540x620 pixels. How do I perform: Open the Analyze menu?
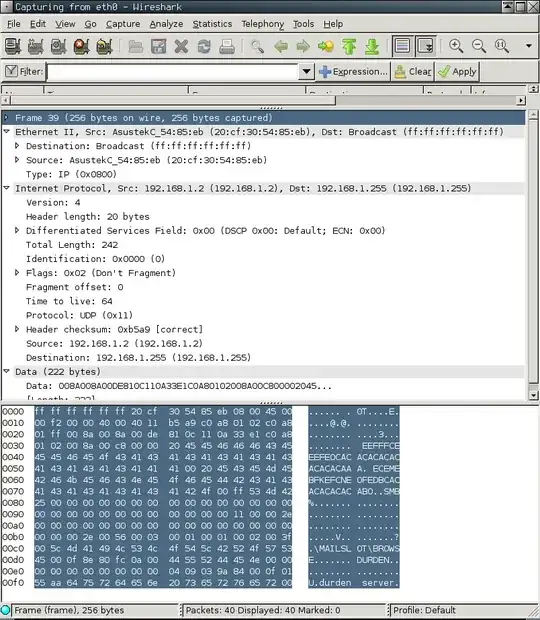click(166, 24)
